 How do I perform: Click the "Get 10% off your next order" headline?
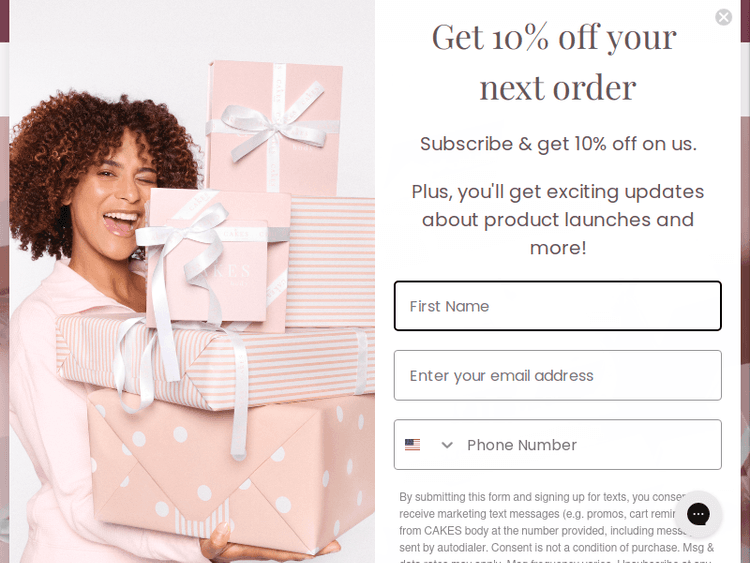point(555,62)
